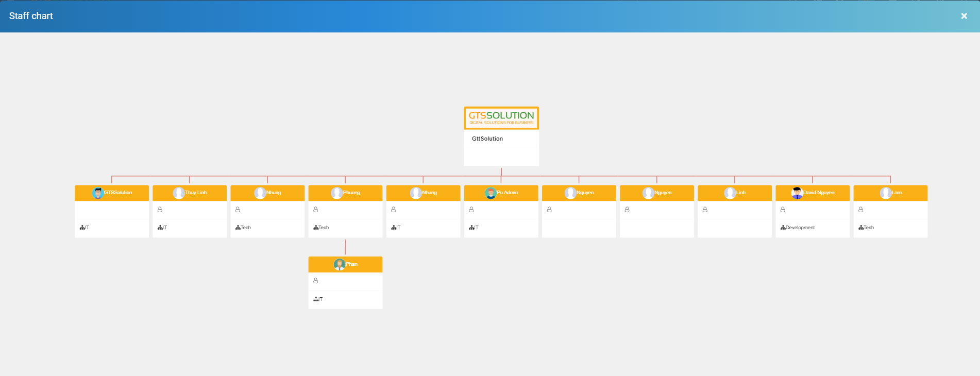Click Phan's avatar icon

(x=340, y=264)
